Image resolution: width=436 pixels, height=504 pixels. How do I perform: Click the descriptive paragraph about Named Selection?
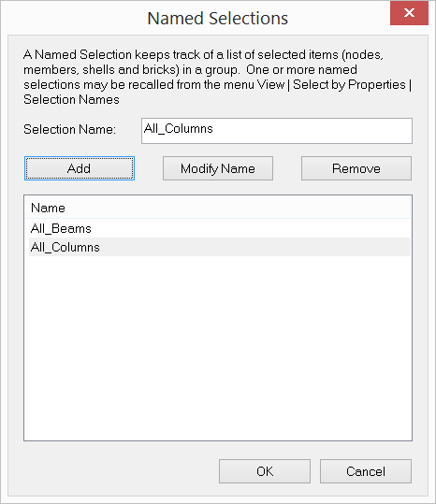[x=218, y=77]
